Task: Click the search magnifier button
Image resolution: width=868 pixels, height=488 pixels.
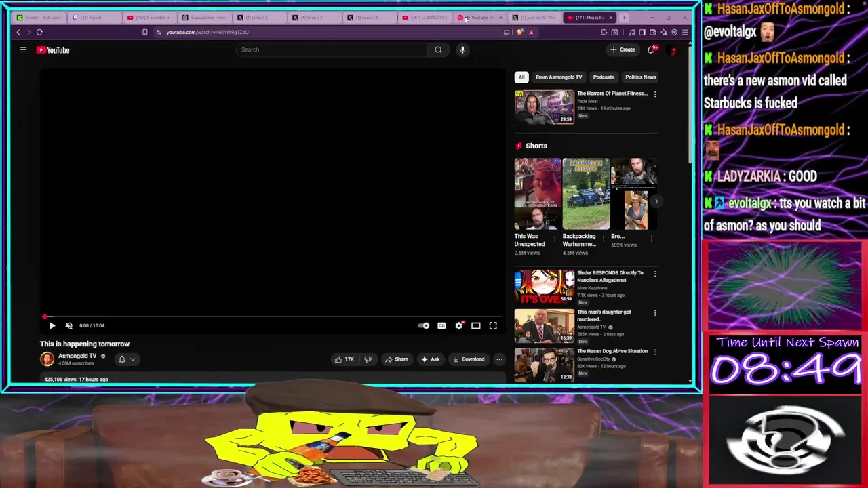Action: (438, 49)
